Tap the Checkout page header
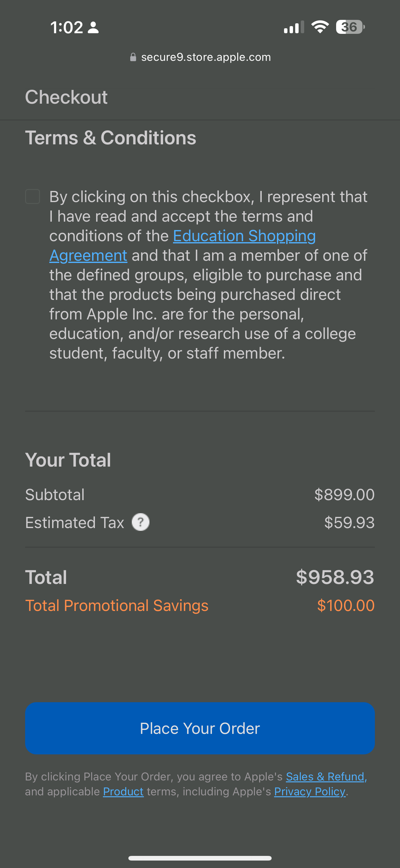This screenshot has width=400, height=868. [66, 97]
